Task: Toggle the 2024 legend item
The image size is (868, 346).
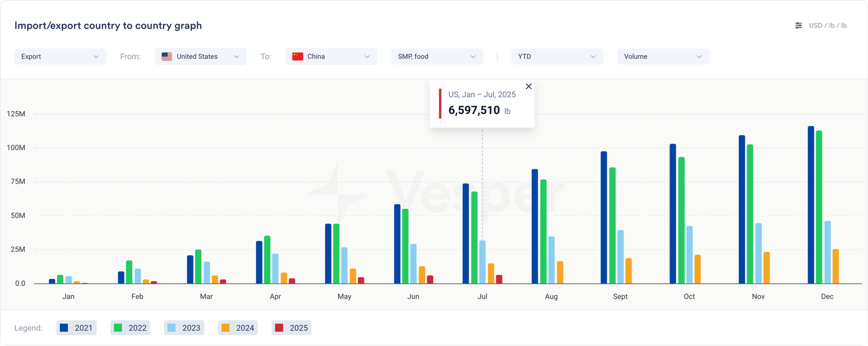Action: 238,328
